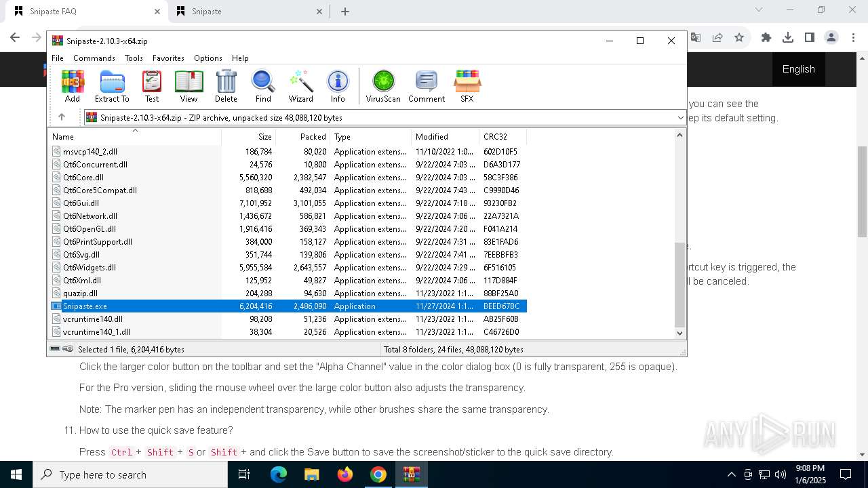The width and height of the screenshot is (868, 488).
Task: Select Qt6Core.dll file row
Action: coord(288,178)
